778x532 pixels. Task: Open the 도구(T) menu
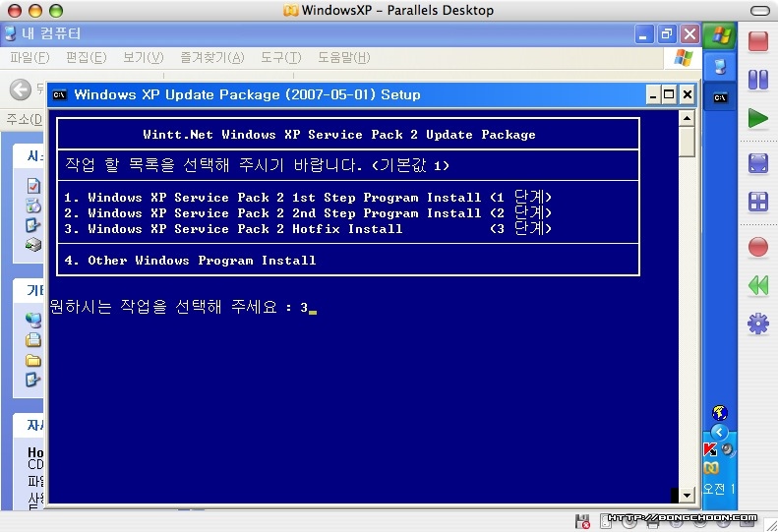click(281, 58)
